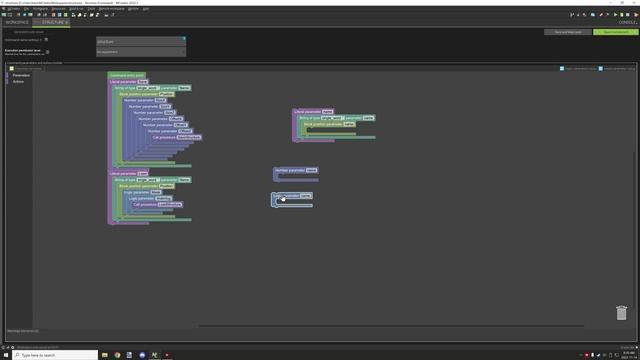Select the Actions toolbox category

click(x=18, y=82)
